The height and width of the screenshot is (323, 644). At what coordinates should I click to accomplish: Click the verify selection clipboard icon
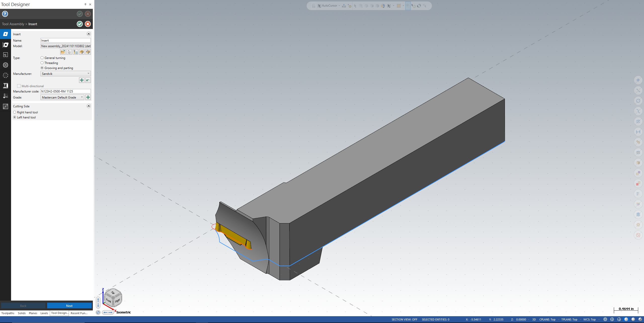[x=413, y=6]
